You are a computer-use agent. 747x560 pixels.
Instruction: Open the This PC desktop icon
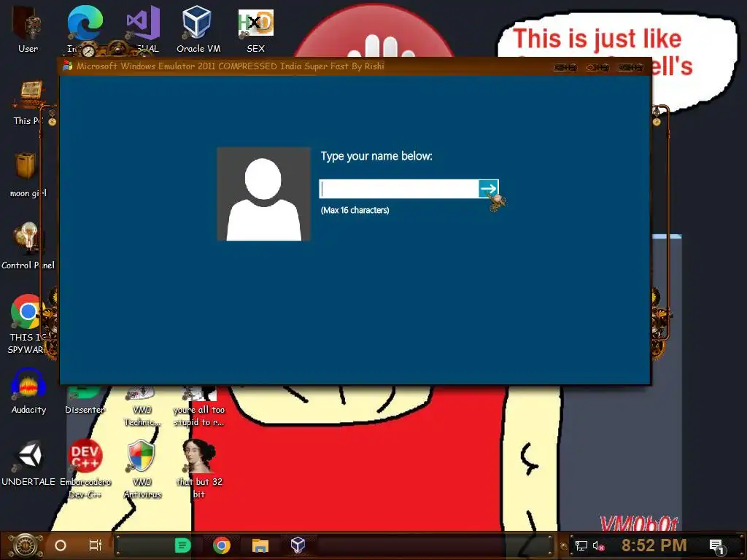(x=28, y=102)
